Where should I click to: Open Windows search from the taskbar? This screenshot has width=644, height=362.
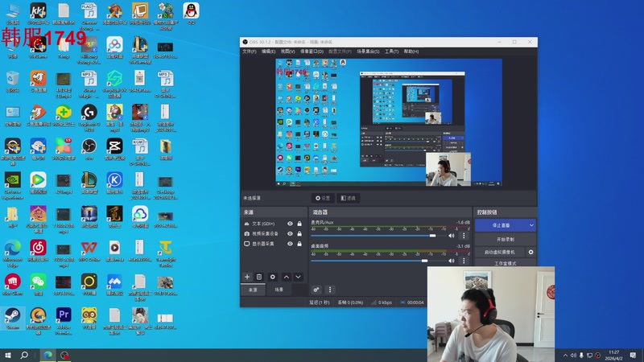tap(24, 355)
